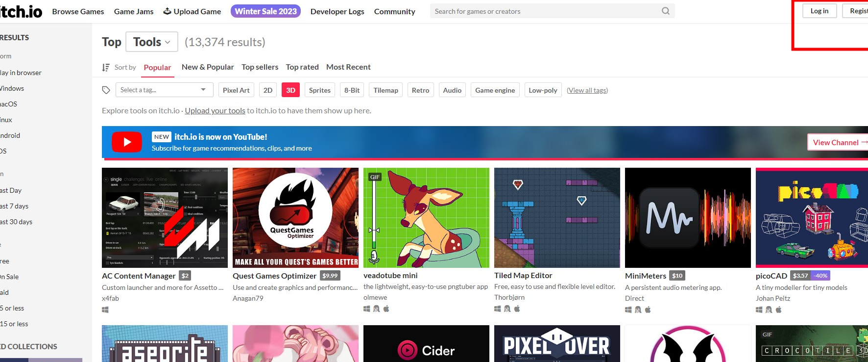
Task: Filter by Last 7 days in sidebar
Action: [14, 206]
